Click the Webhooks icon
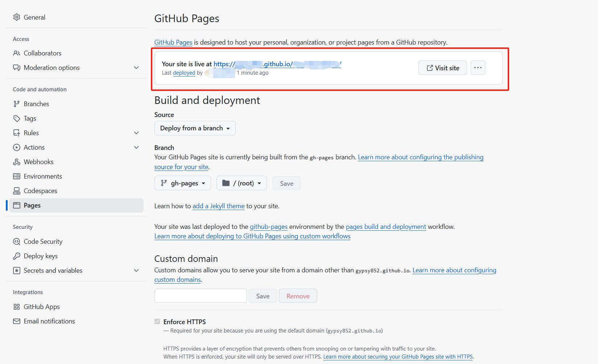 pos(17,162)
